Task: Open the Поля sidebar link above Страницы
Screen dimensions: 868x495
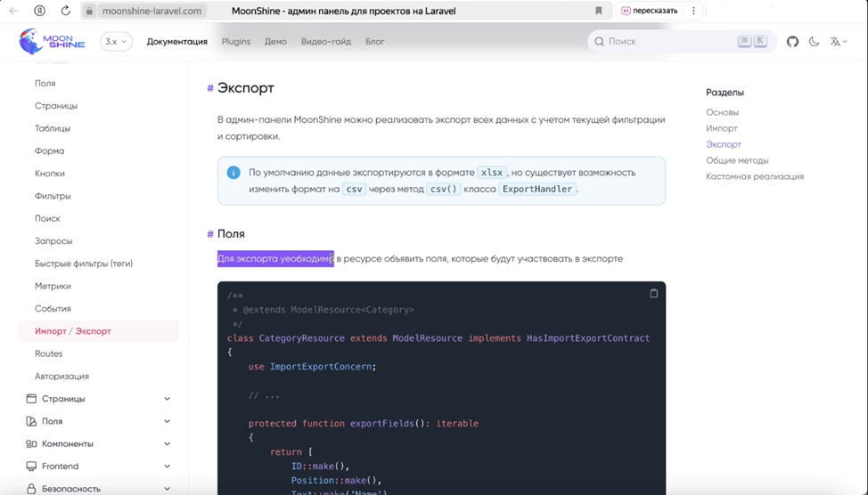Action: point(45,84)
